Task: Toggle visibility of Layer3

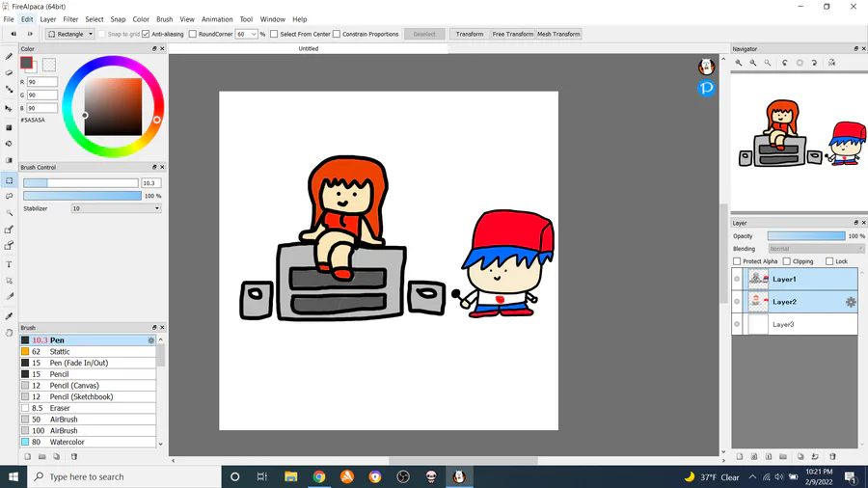Action: 737,325
